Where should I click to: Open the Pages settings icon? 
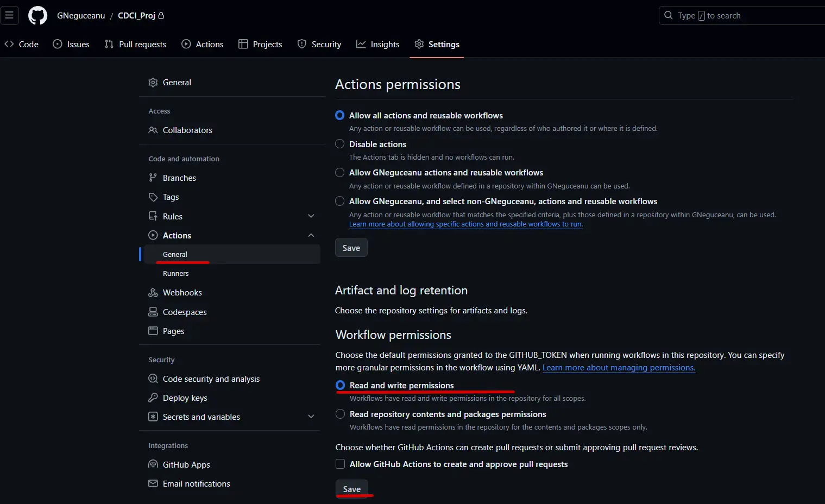click(153, 331)
